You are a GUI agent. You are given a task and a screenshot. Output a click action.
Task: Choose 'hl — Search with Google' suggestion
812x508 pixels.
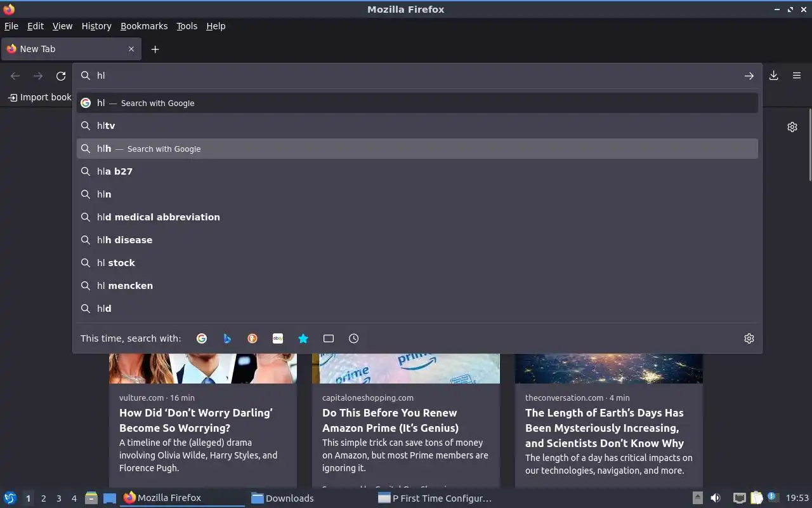(417, 103)
